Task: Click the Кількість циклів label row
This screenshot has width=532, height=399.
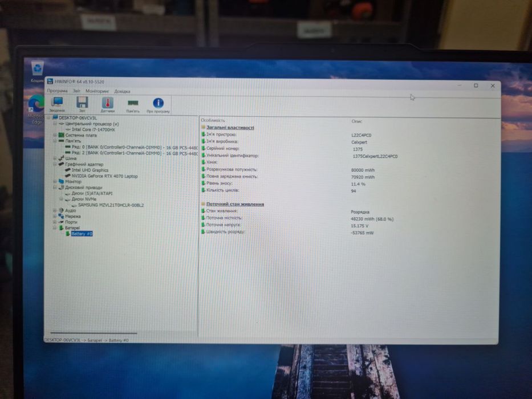Action: [x=222, y=190]
